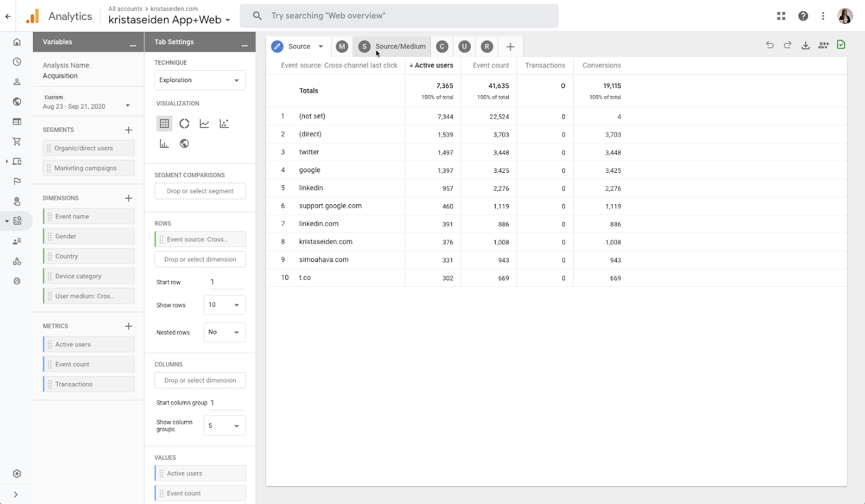865x504 pixels.
Task: Go to the Home icon in left sidebar
Action: click(x=17, y=42)
